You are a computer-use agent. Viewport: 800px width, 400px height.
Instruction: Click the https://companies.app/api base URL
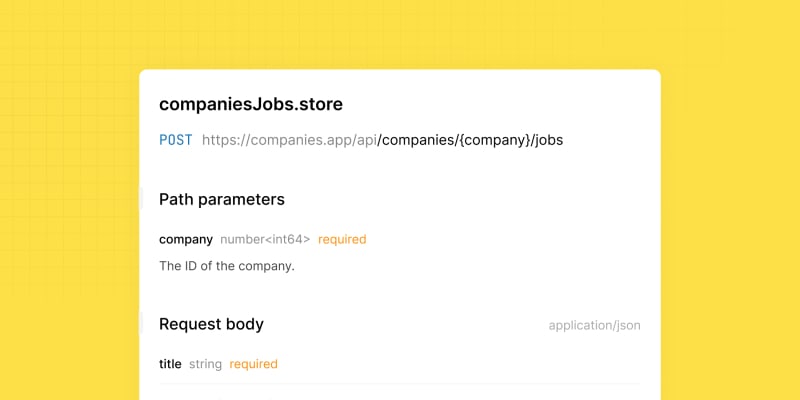pos(289,140)
